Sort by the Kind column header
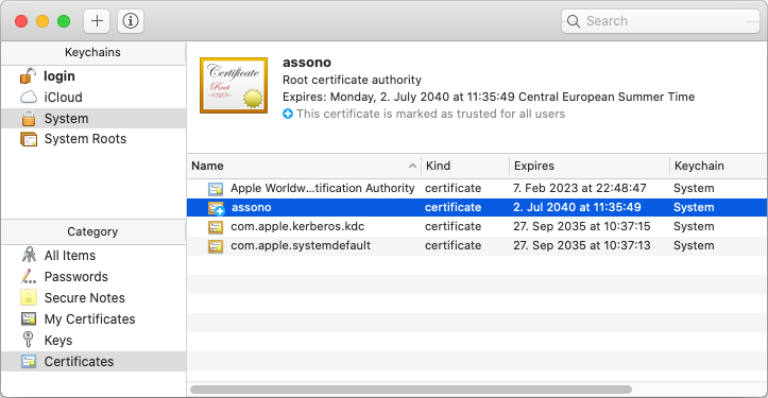 pyautogui.click(x=465, y=166)
